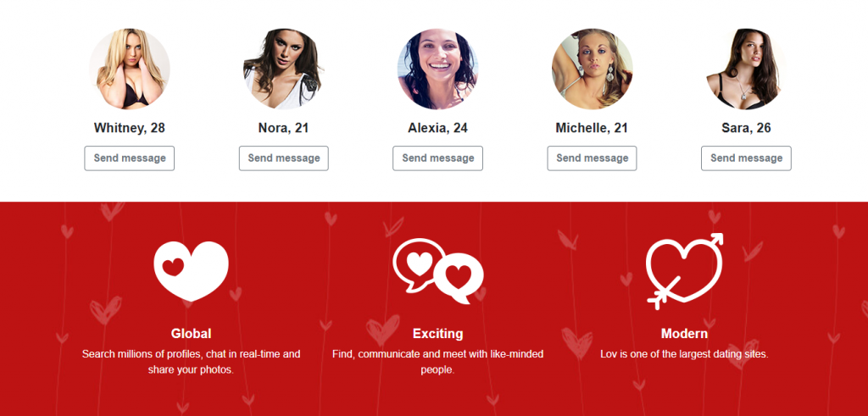Open Alexia's profile photo

click(438, 69)
